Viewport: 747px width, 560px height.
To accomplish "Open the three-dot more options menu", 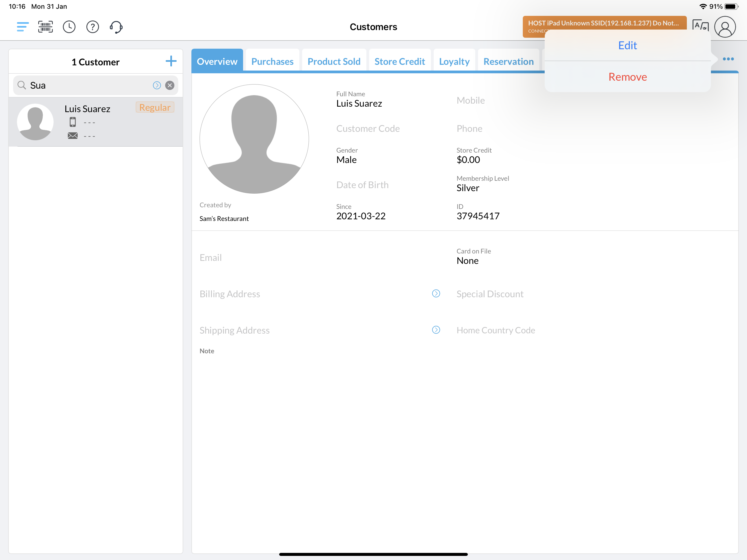I will coord(728,59).
